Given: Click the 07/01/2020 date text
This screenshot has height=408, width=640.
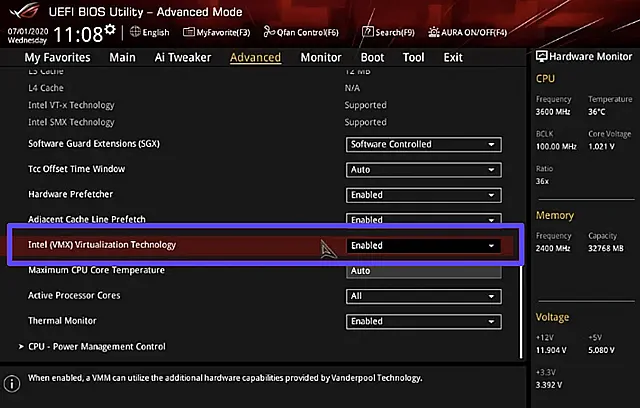Looking at the screenshot, I should pyautogui.click(x=28, y=31).
